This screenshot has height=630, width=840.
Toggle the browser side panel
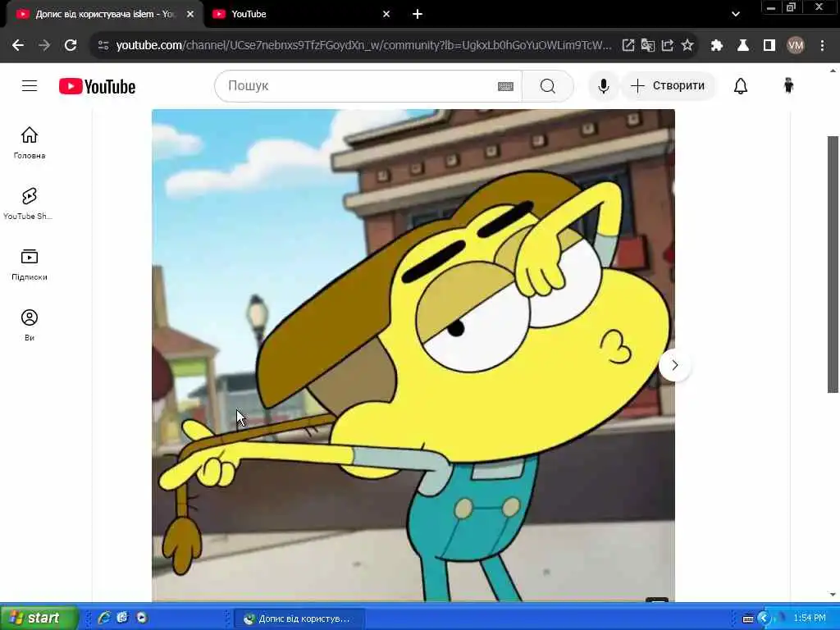click(769, 46)
